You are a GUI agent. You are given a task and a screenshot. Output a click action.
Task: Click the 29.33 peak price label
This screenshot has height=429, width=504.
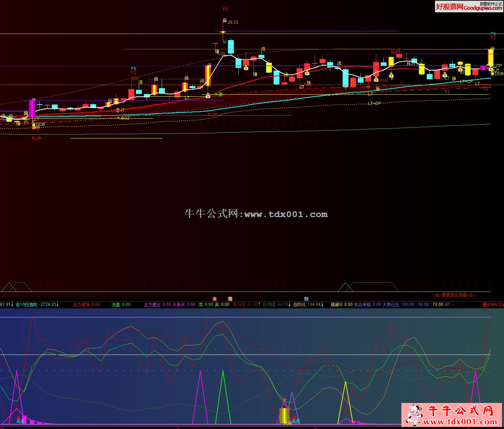(233, 22)
